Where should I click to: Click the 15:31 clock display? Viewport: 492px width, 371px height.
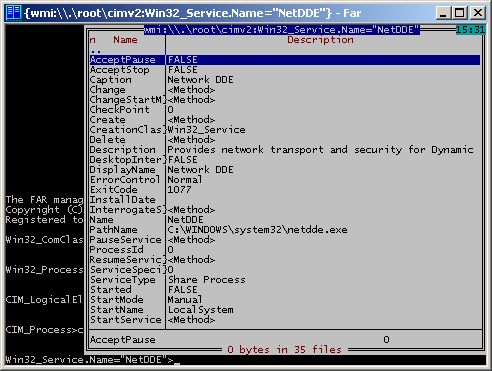coord(470,30)
